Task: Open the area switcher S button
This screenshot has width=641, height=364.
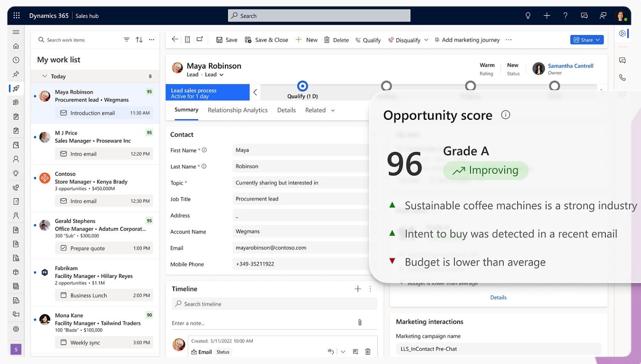Action: coord(16,349)
